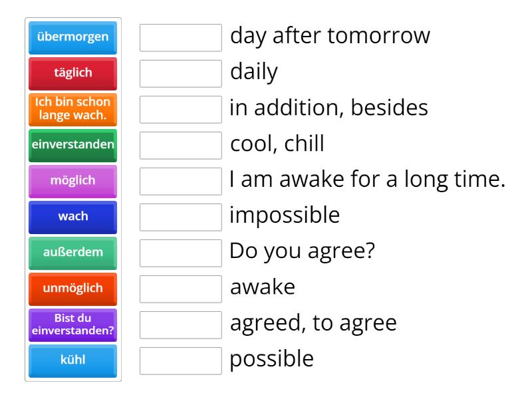Click the blank box for 'agreed, to agree'

click(x=181, y=325)
